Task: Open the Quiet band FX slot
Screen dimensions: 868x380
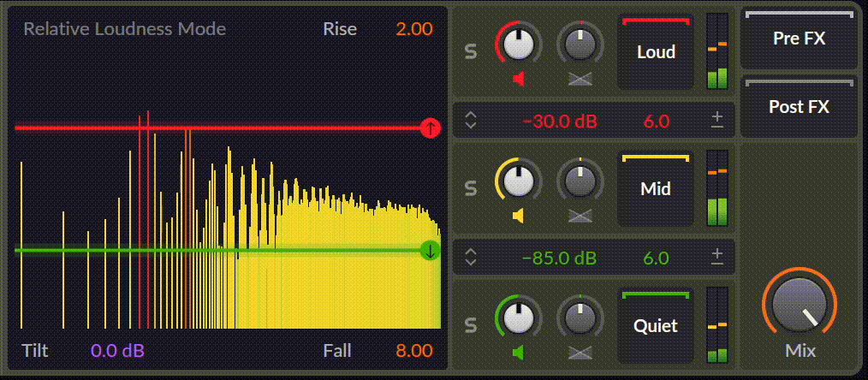Action: [x=656, y=326]
